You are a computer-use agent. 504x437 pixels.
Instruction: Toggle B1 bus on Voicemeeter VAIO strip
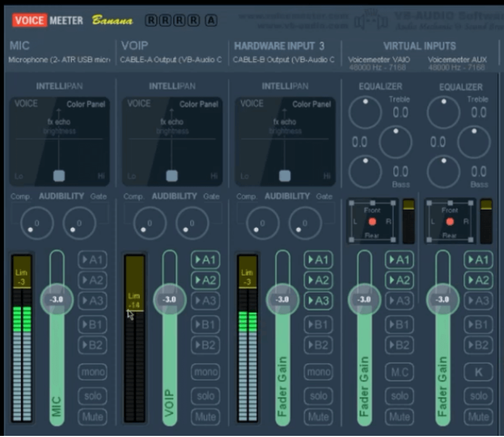point(399,325)
